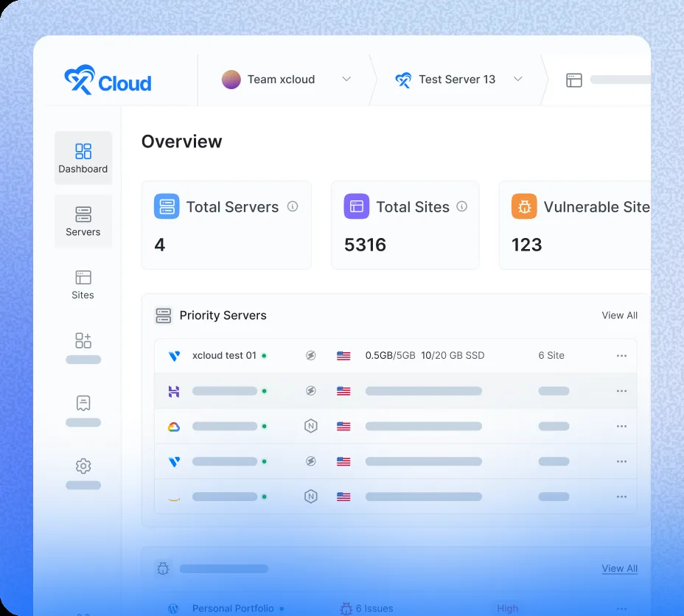
Task: Open more options for xcloud test 01
Action: click(621, 356)
